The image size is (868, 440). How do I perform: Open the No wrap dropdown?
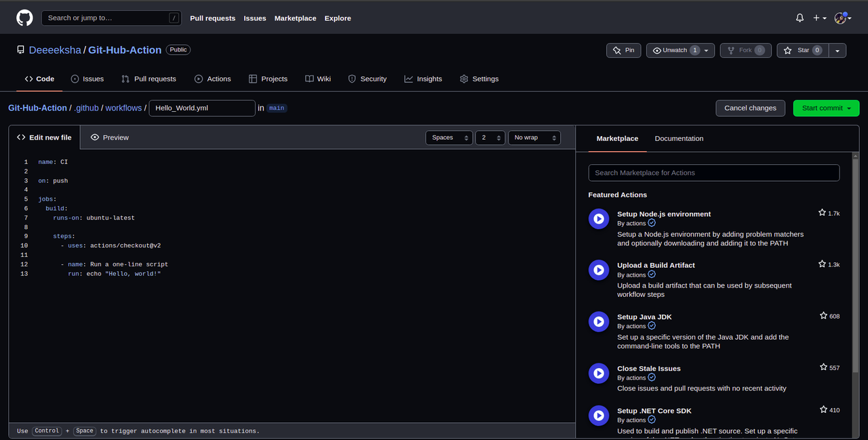click(x=534, y=138)
